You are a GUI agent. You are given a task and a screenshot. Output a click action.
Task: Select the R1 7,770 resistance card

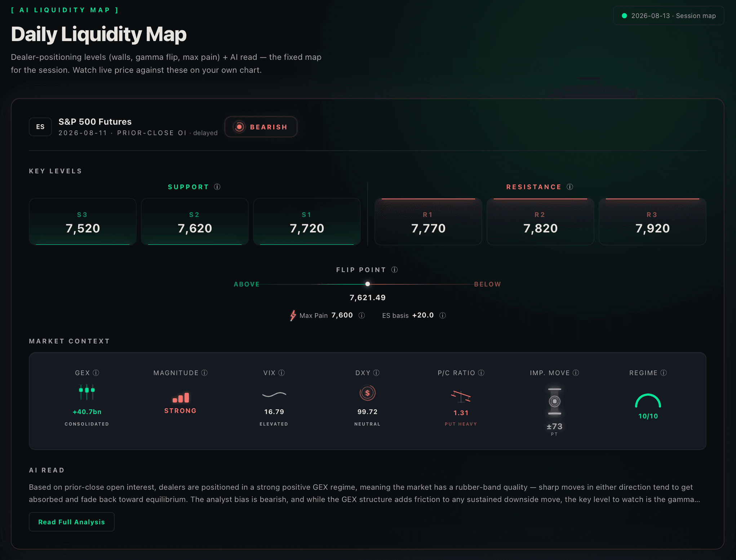coord(428,222)
